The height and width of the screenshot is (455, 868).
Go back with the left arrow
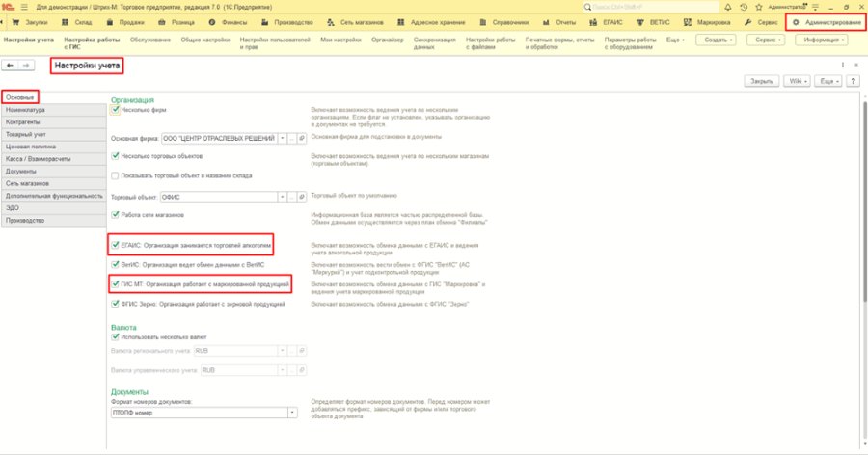point(10,66)
